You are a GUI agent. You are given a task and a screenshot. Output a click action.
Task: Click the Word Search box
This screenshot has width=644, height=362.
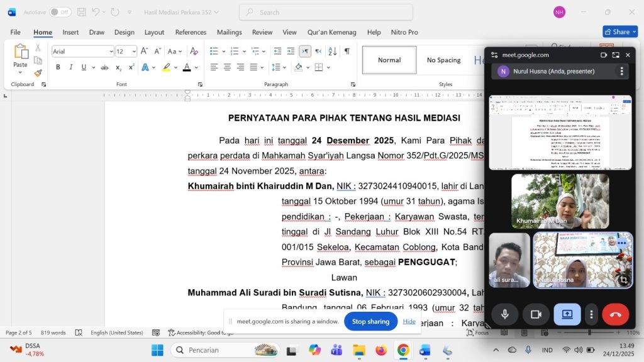326,12
